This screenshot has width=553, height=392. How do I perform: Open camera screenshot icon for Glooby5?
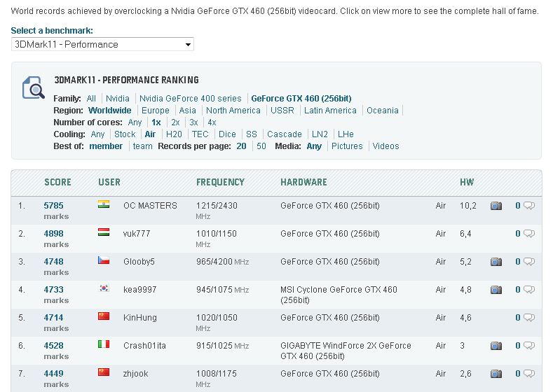point(496,262)
